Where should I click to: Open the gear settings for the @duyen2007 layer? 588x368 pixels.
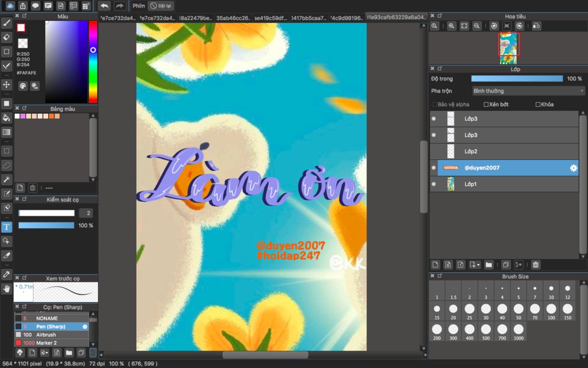pyautogui.click(x=572, y=168)
